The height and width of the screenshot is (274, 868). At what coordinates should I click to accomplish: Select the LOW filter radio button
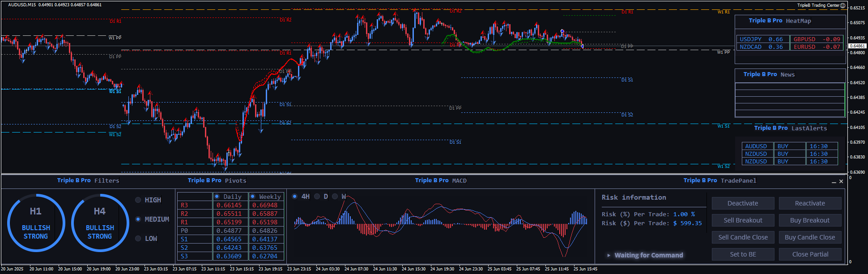point(138,239)
